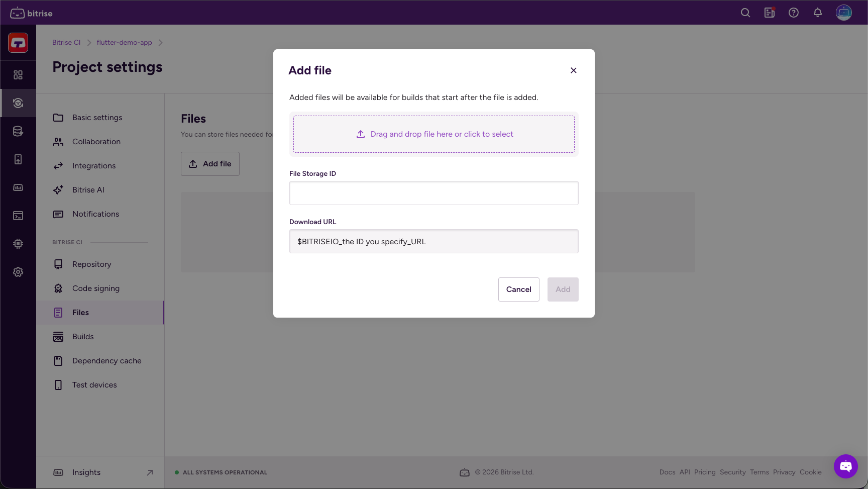Viewport: 868px width, 489px height.
Task: Click All Systems Operational status
Action: (221, 472)
